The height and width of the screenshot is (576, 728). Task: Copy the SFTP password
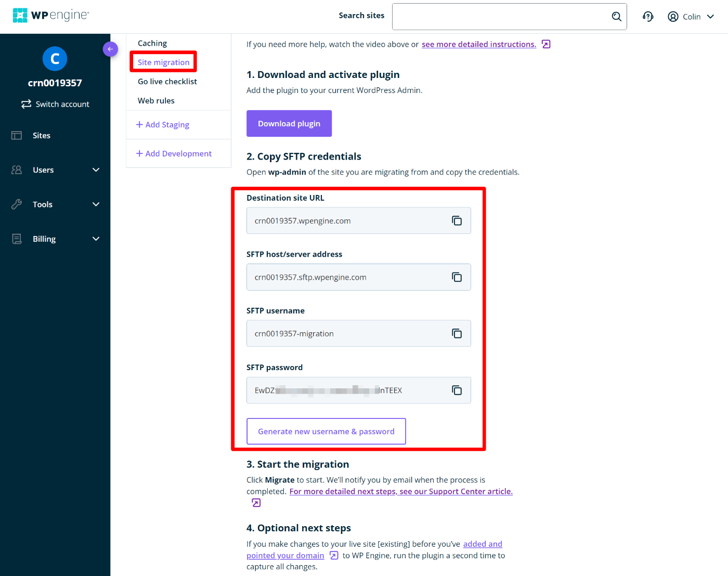[x=457, y=390]
